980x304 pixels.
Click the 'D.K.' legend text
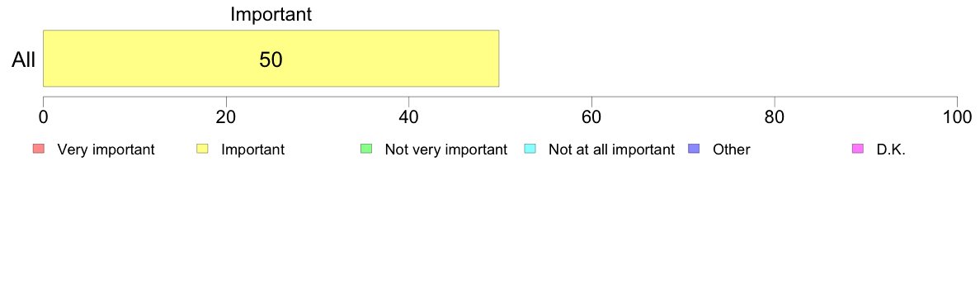click(x=891, y=150)
